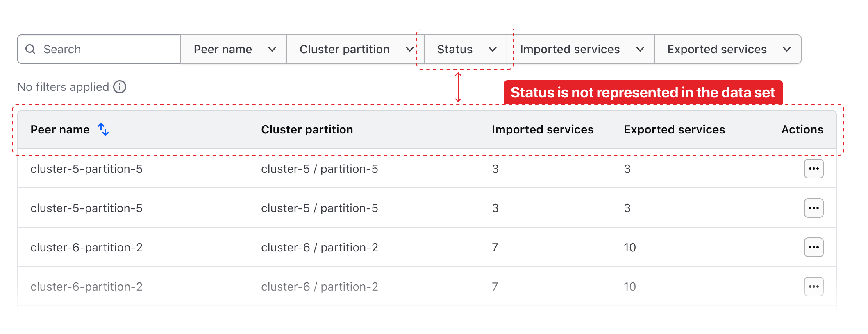Viewport: 868px width, 334px height.
Task: Click the Imported services column header
Action: coord(543,129)
